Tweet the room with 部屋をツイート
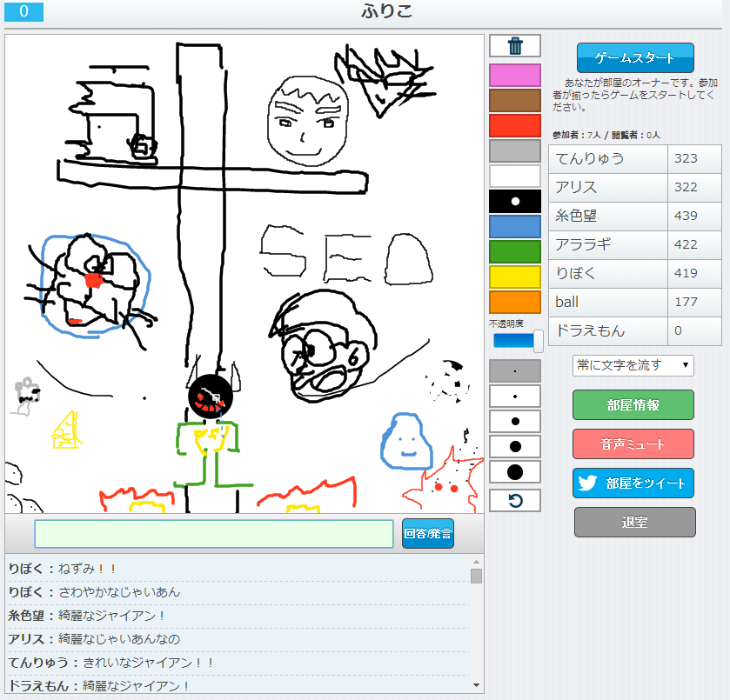 [633, 483]
